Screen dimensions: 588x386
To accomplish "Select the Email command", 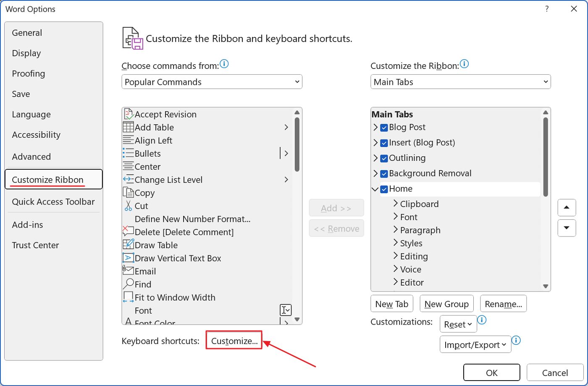I will (x=144, y=271).
